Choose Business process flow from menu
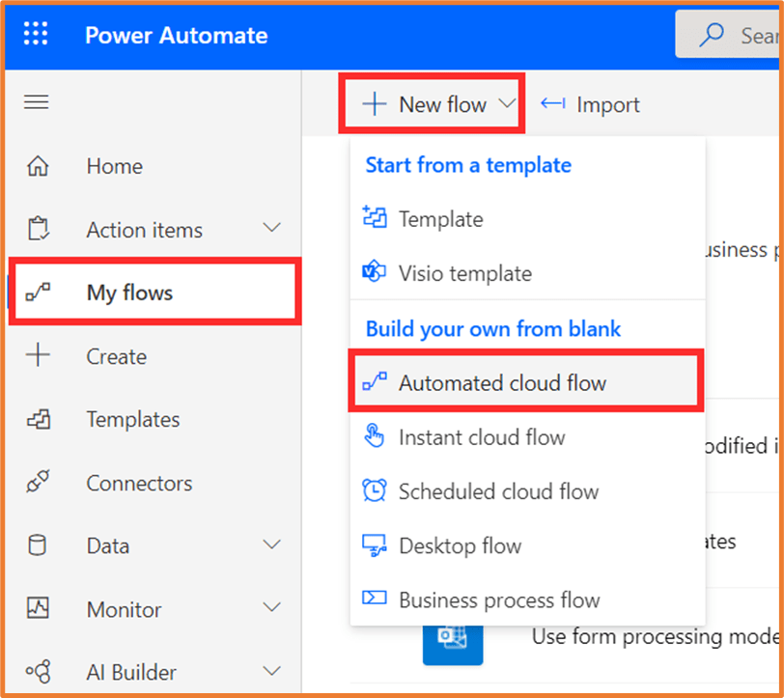 (499, 600)
